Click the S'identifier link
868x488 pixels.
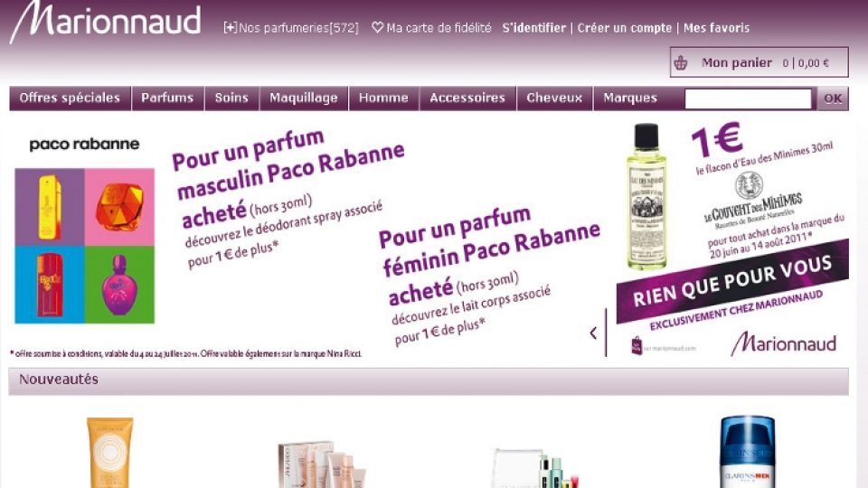click(x=534, y=28)
